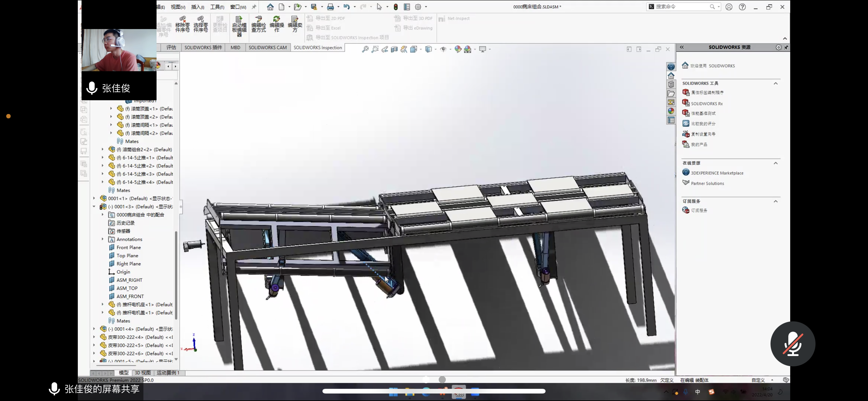Pin the SOLIDWORKS Resources task pane
Image resolution: width=868 pixels, height=401 pixels.
pyautogui.click(x=786, y=47)
